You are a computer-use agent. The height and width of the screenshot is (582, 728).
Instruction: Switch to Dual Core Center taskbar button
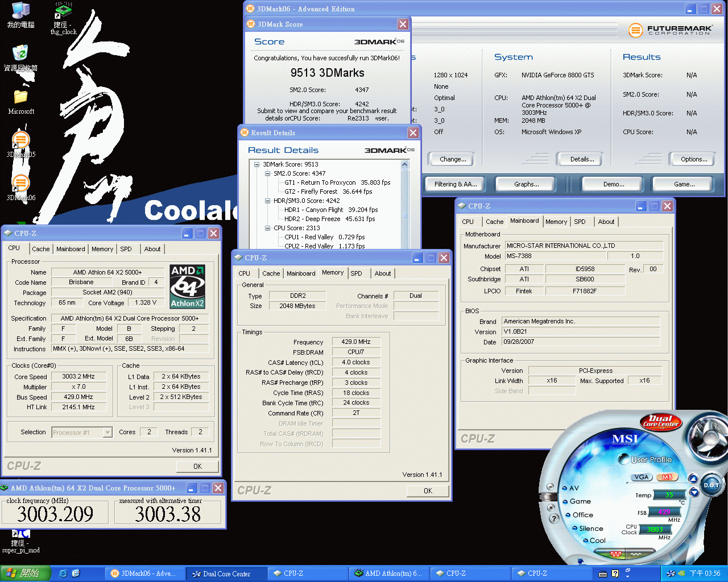(x=226, y=573)
